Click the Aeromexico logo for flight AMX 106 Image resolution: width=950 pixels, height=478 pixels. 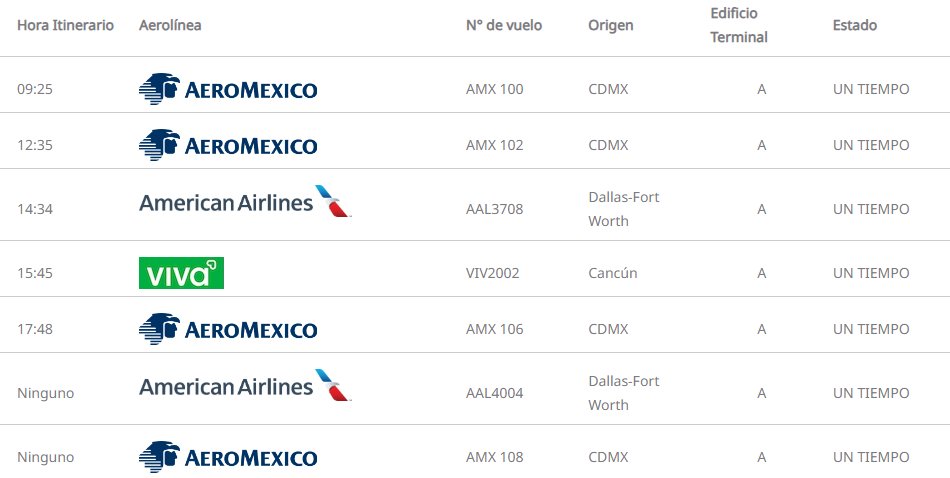click(x=228, y=329)
